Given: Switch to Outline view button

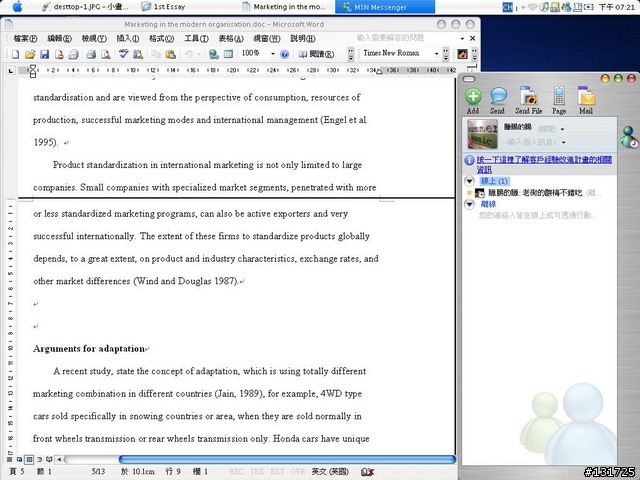Looking at the screenshot, I should 40,460.
